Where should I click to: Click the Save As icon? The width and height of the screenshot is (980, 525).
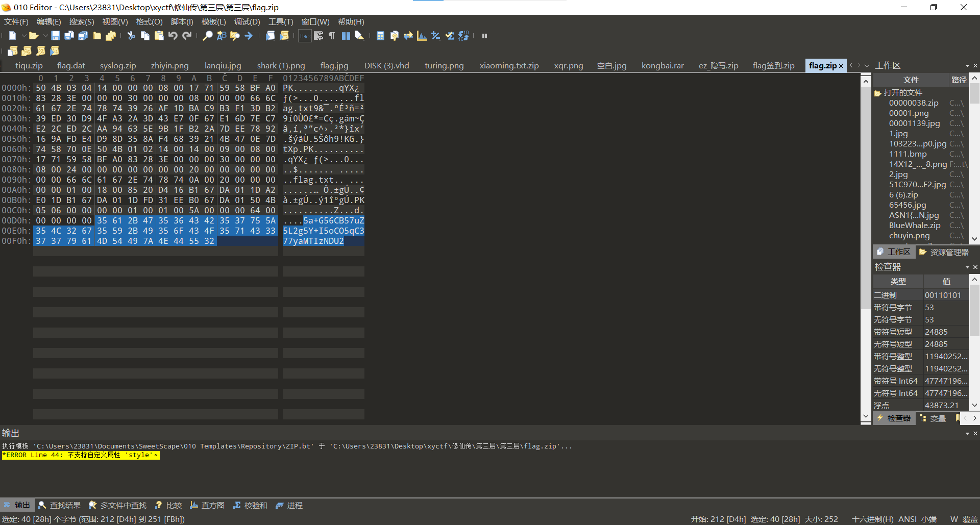[x=69, y=36]
